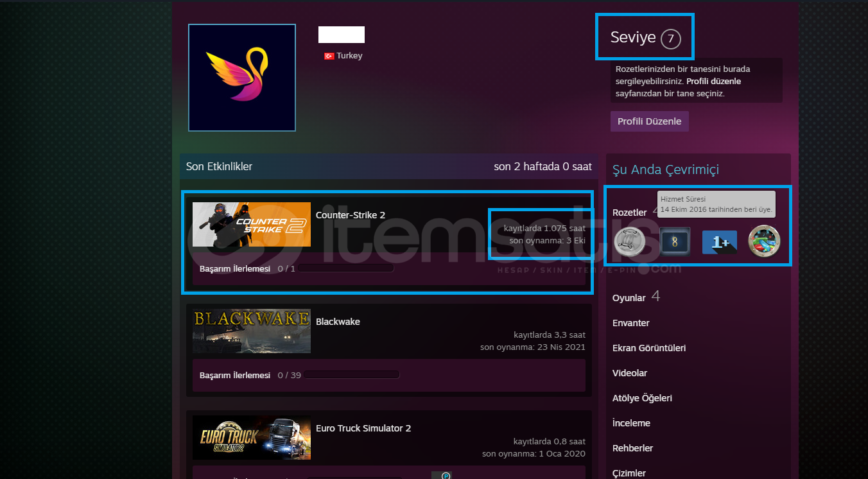Open the 1+ game collector badge
This screenshot has height=479, width=868.
click(x=720, y=242)
